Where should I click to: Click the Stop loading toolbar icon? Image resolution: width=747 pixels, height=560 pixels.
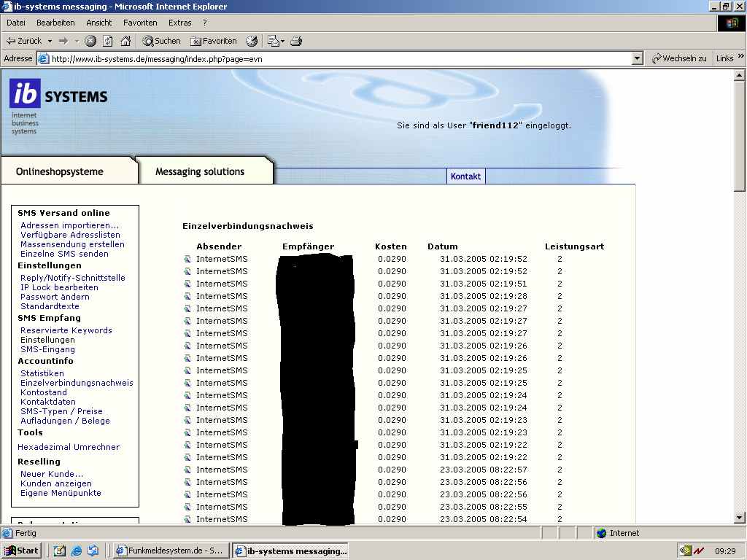[x=90, y=41]
